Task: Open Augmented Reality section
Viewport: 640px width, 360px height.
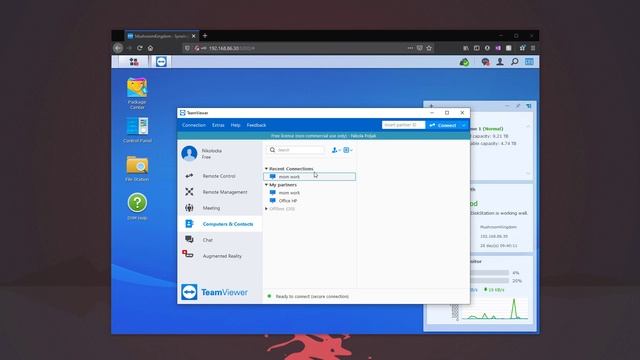Action: pyautogui.click(x=219, y=256)
